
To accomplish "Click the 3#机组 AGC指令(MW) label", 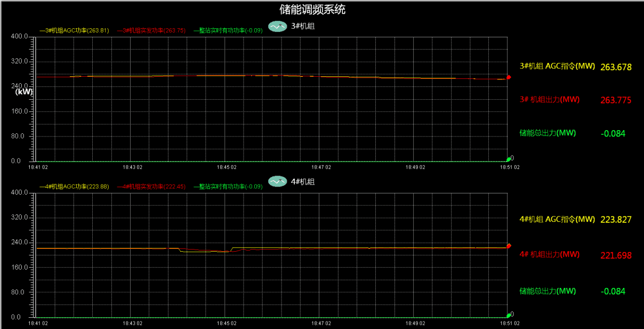I will tap(557, 66).
